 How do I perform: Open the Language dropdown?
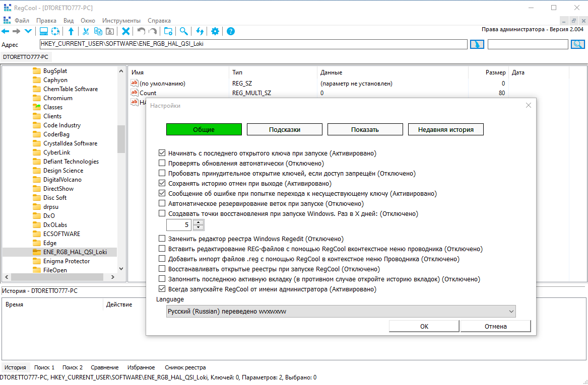coord(341,311)
